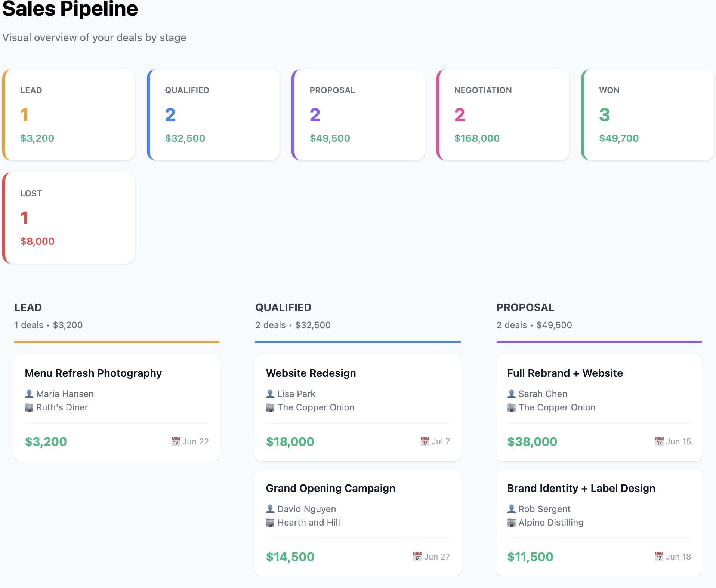Select company name Hearth and Hill
Image resolution: width=716 pixels, height=588 pixels.
[309, 522]
